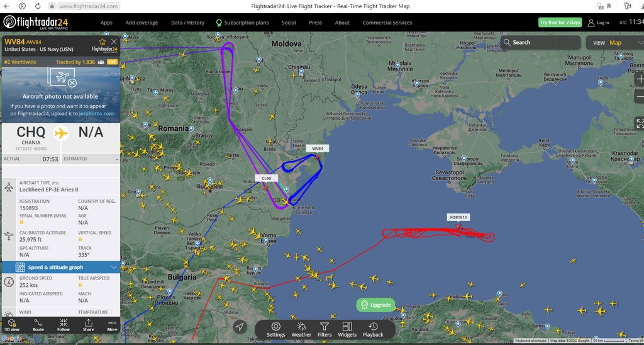Click the Lockheed EP-3E Aries II aircraft type
This screenshot has height=345, width=644.
(49, 189)
